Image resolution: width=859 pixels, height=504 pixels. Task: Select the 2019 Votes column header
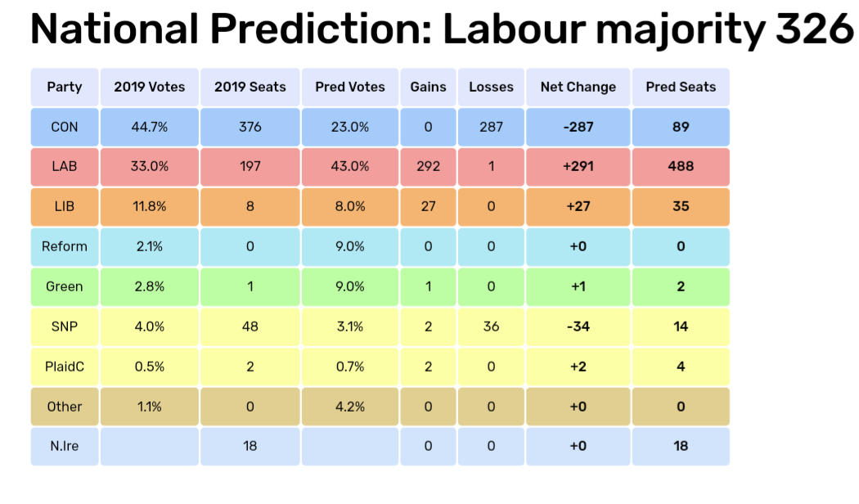(x=150, y=87)
